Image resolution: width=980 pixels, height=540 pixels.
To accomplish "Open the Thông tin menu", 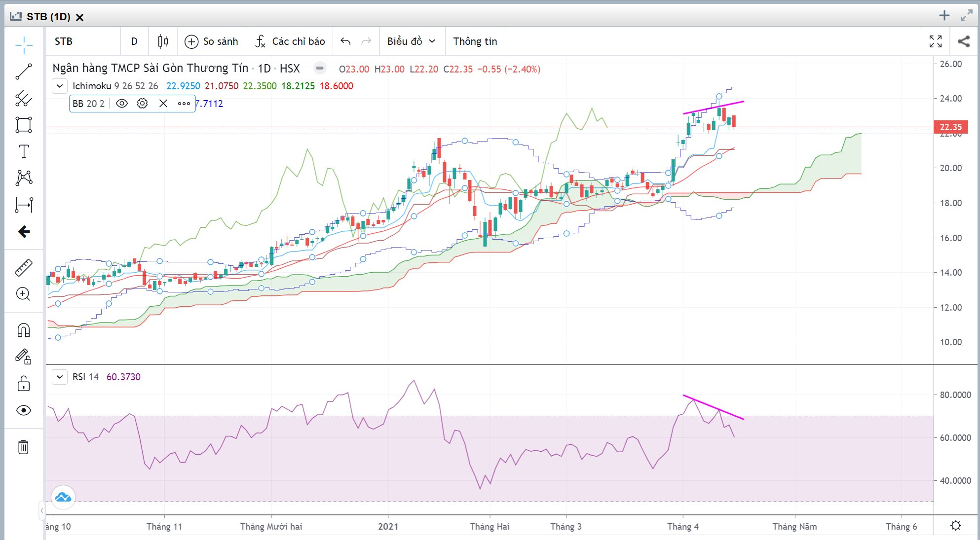I will click(x=475, y=41).
